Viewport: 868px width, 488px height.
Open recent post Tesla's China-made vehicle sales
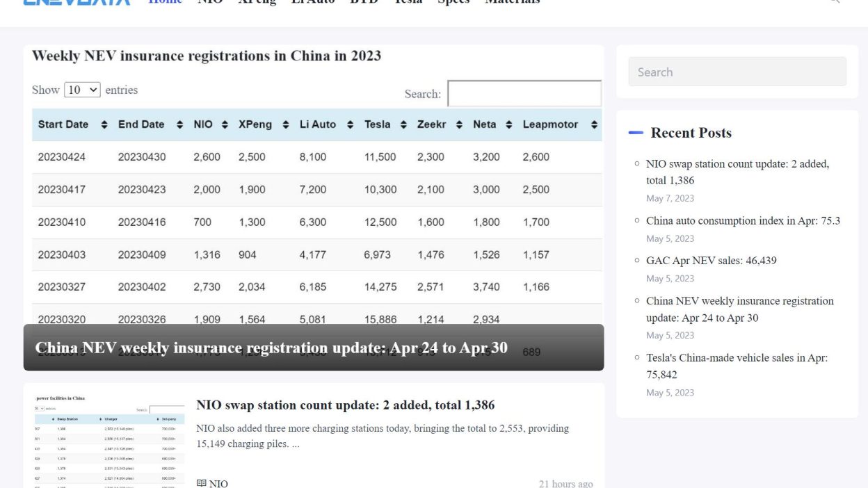pos(737,366)
